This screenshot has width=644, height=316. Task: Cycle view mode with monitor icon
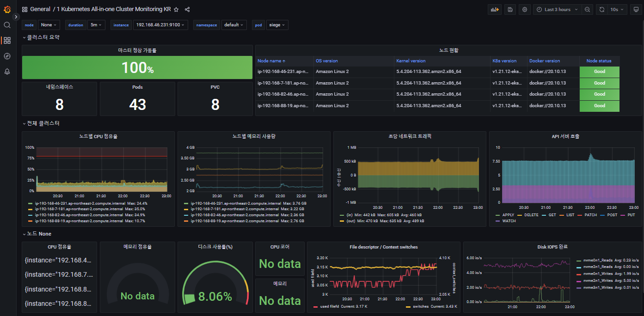click(x=636, y=9)
